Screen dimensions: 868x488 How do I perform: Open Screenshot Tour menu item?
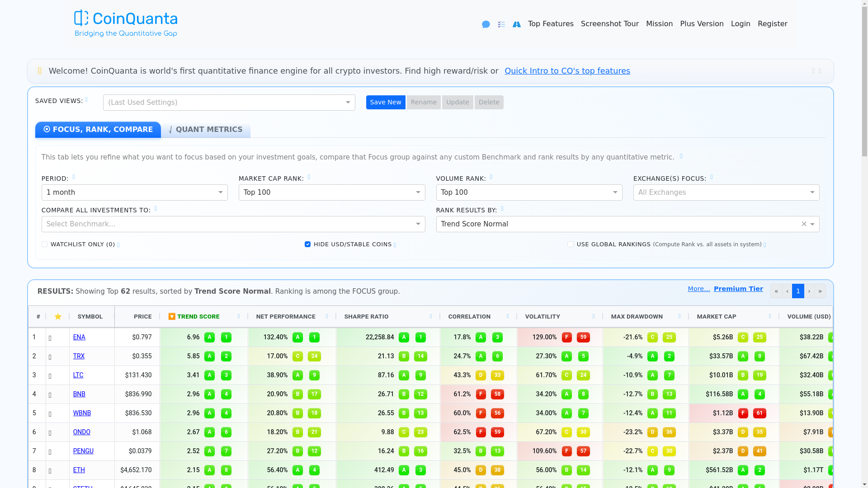click(x=610, y=24)
